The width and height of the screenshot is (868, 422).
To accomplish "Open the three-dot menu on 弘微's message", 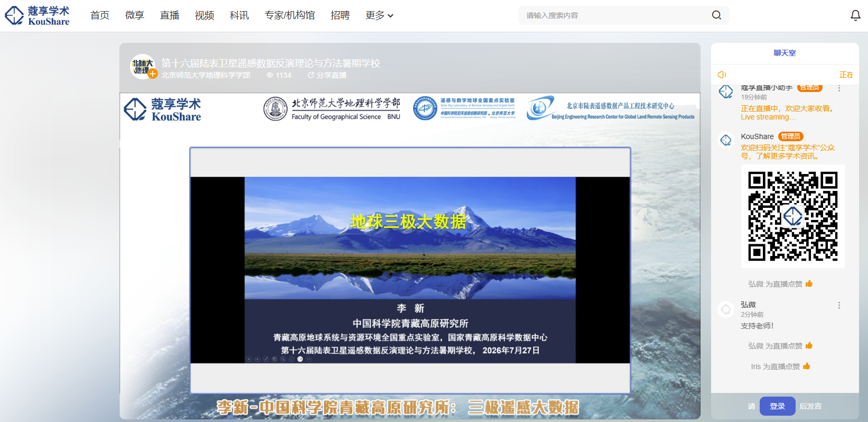I will (839, 305).
